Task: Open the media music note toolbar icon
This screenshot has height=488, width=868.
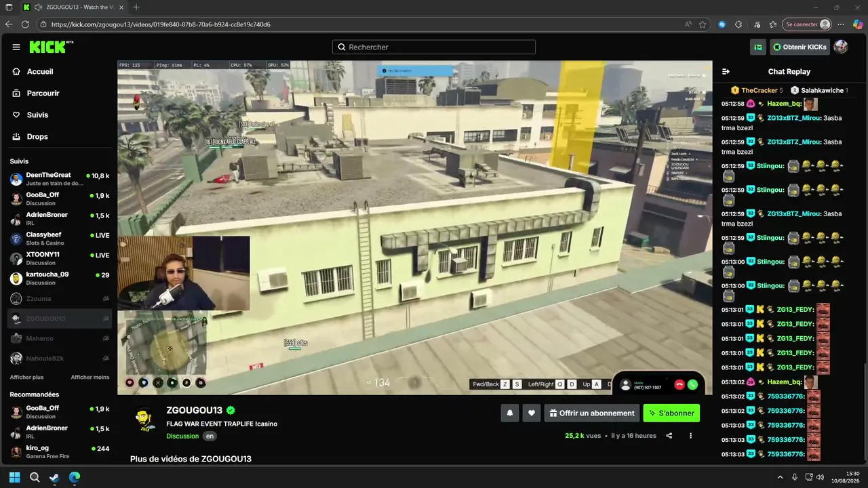Action: 757,24
